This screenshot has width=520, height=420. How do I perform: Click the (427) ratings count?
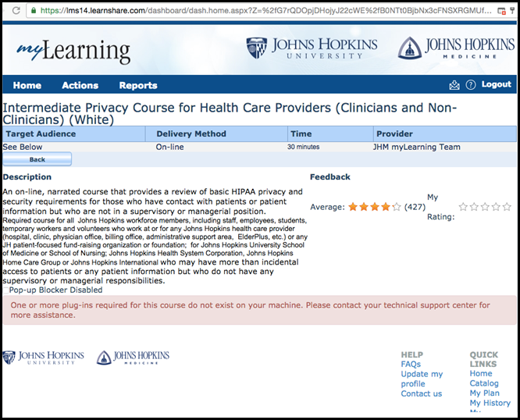(x=415, y=207)
